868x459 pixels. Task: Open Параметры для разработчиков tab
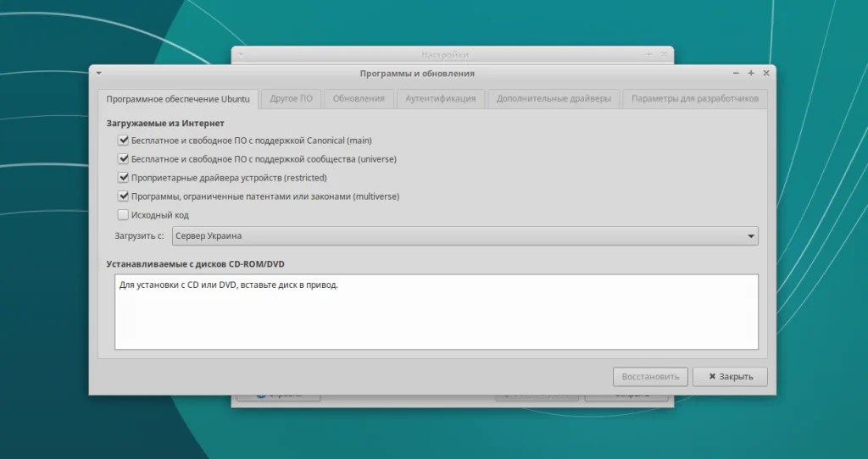click(695, 99)
